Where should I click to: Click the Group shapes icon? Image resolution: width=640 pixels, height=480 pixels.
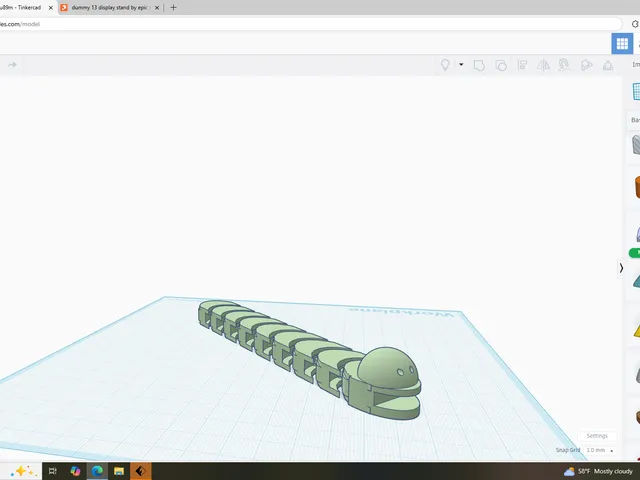479,65
